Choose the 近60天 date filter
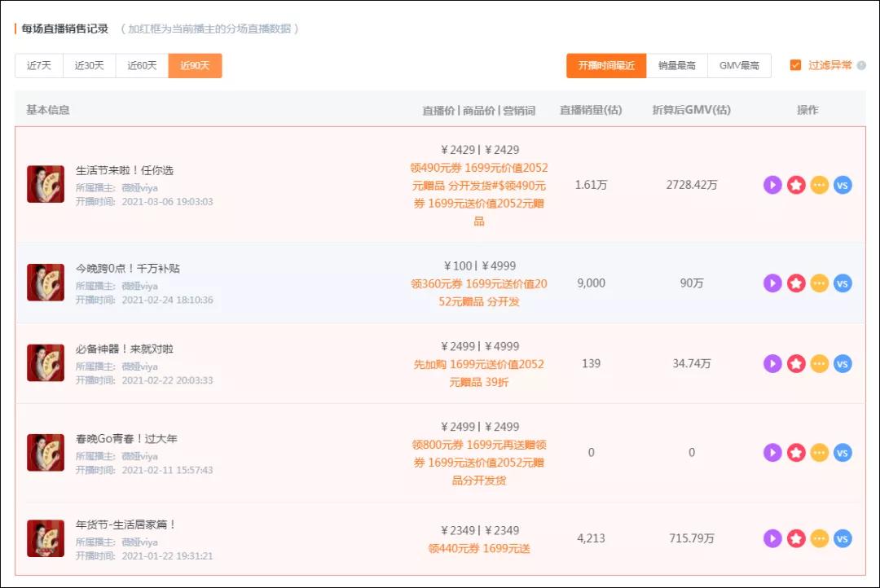 click(141, 65)
